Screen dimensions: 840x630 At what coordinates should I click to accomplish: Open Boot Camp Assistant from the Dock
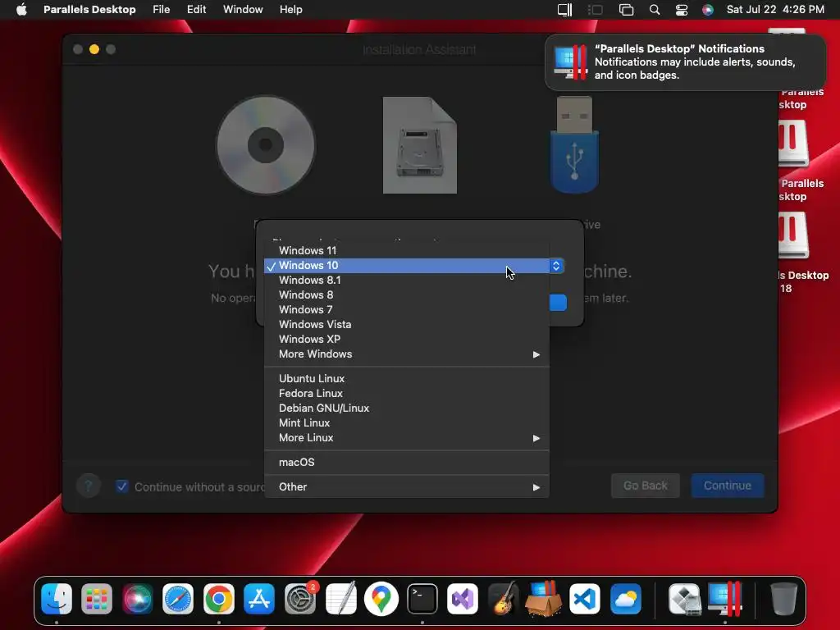click(x=684, y=598)
